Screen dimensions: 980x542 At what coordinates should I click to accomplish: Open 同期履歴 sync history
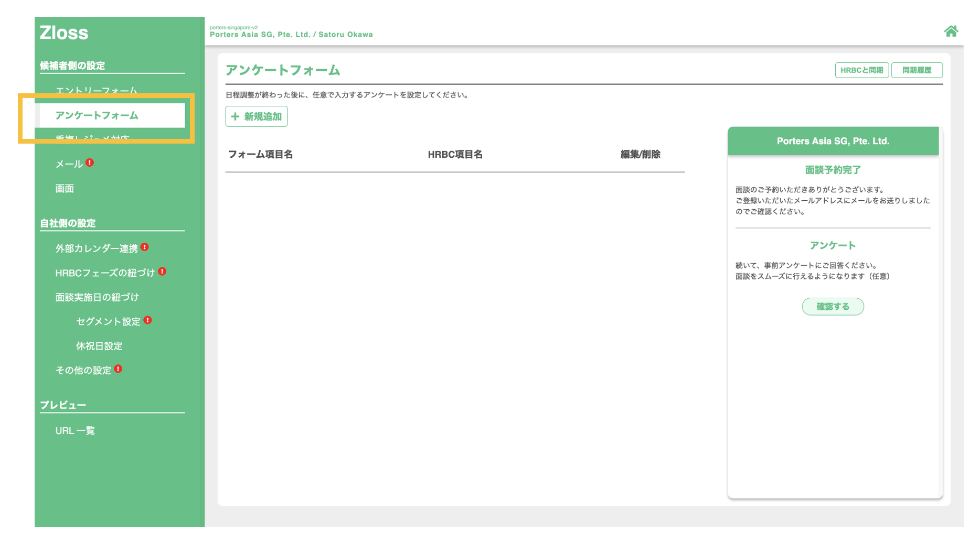917,70
